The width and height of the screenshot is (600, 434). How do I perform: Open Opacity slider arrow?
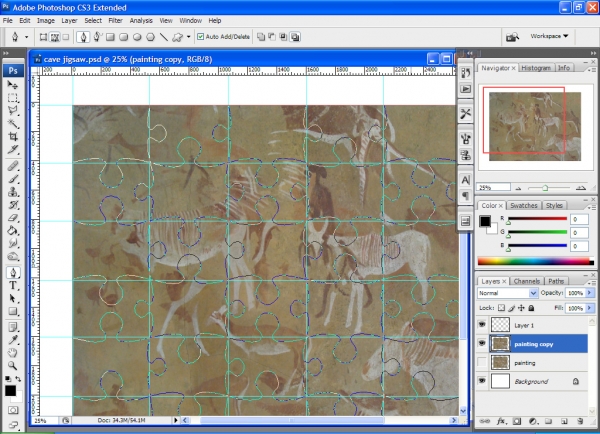(590, 293)
